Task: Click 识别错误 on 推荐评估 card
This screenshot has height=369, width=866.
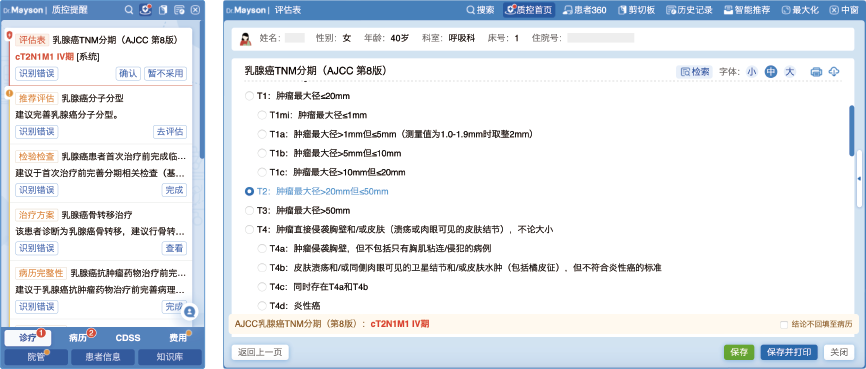Action: [x=36, y=131]
